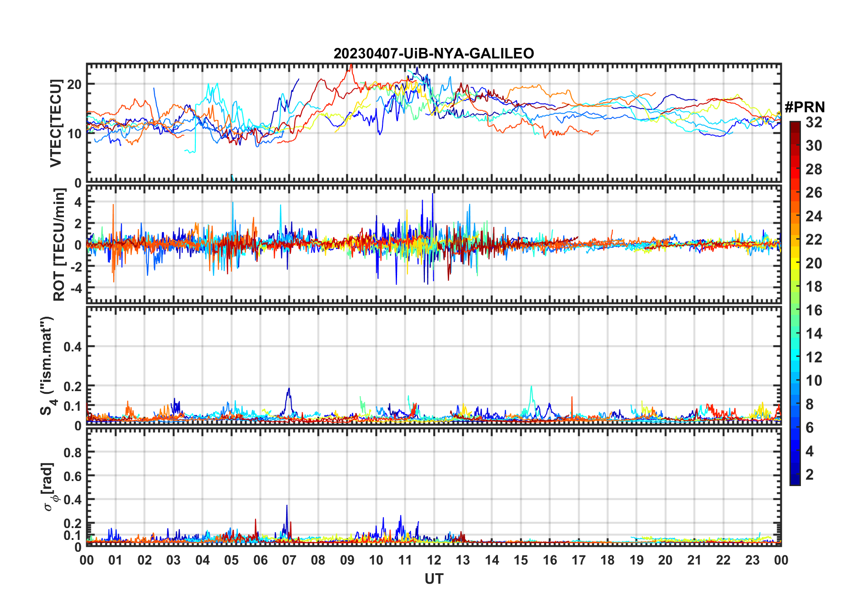The width and height of the screenshot is (868, 607).
Task: Click the #PRN colorbar title
Action: [x=805, y=107]
